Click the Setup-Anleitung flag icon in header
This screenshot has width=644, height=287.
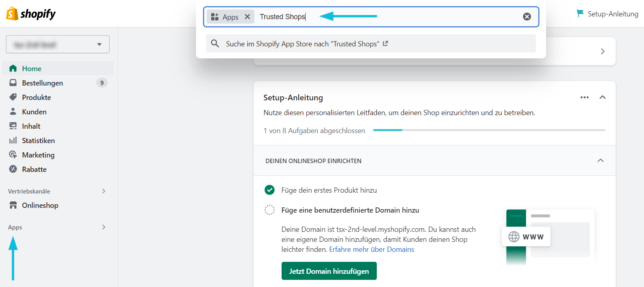(x=580, y=14)
